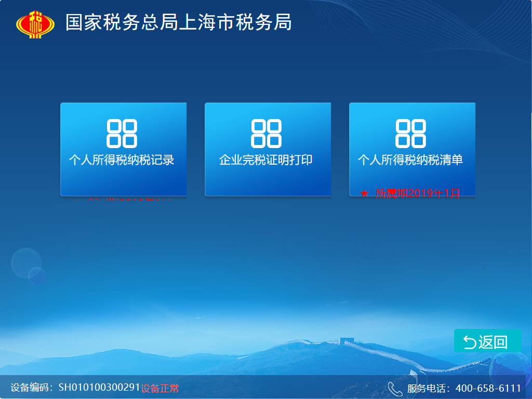The image size is (532, 399).
Task: Click clipped red text below 个人所得税纳税记录 tile
Action: click(x=123, y=198)
